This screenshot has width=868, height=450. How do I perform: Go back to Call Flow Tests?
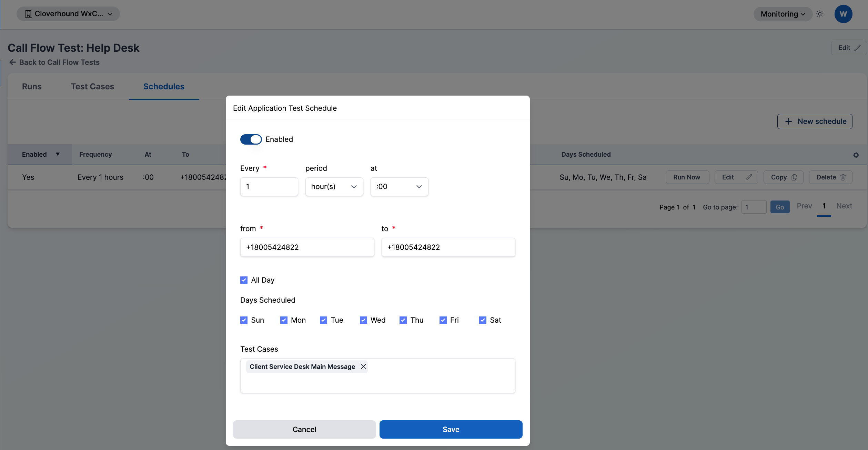(x=54, y=62)
